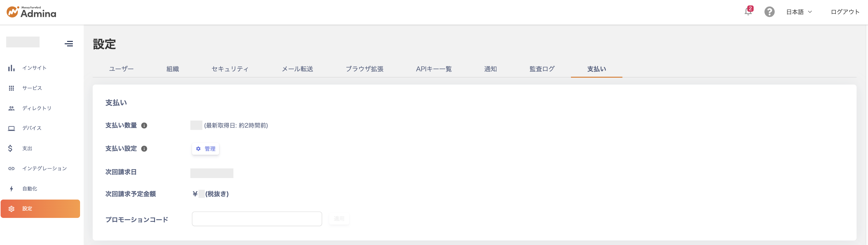Open the 監査ログ tab

pyautogui.click(x=542, y=69)
